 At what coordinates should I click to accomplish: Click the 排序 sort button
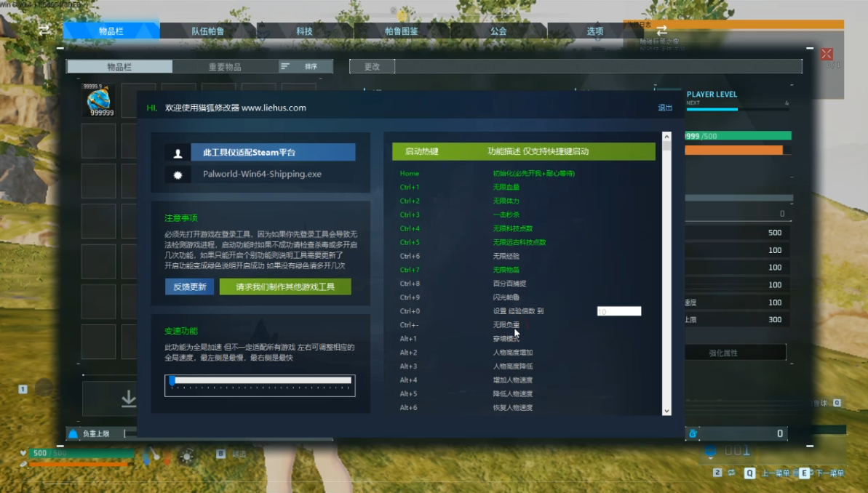pos(306,66)
